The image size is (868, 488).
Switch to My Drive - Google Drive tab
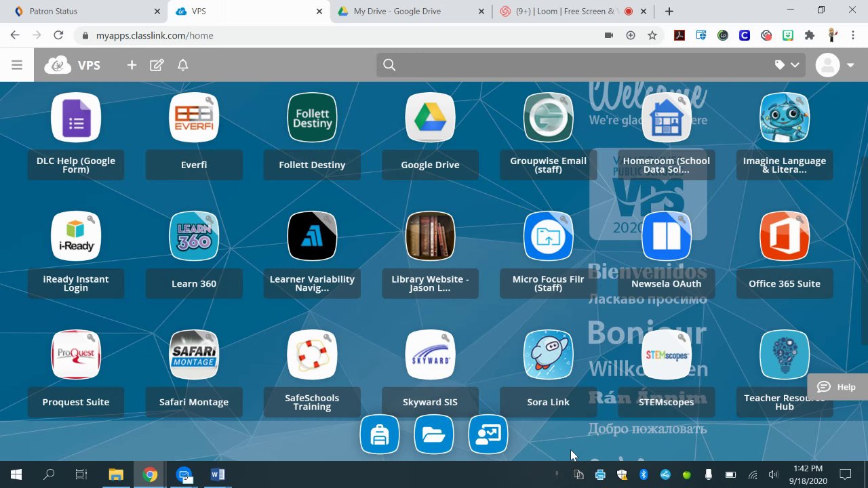coord(410,12)
